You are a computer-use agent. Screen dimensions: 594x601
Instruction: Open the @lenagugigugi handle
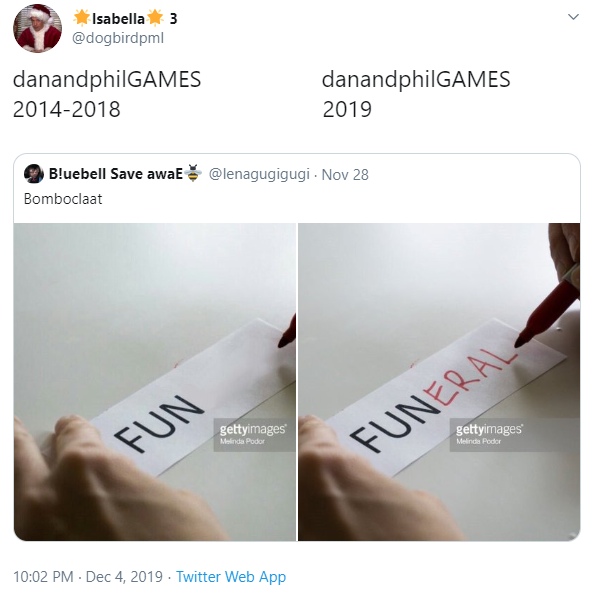[x=259, y=174]
